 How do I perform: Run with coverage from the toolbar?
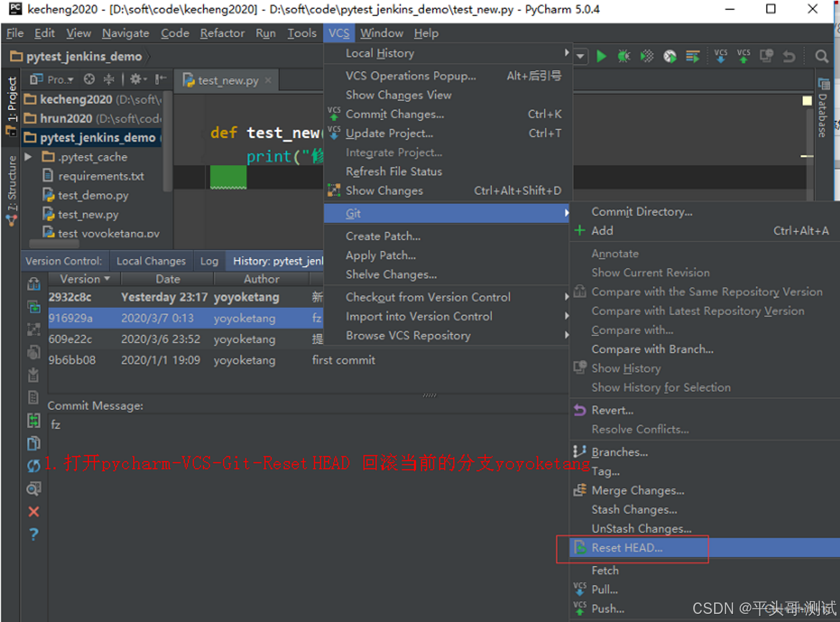647,57
